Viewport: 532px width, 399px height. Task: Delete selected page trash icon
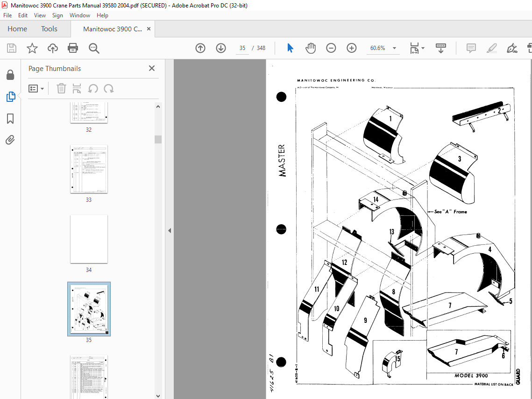[61, 89]
